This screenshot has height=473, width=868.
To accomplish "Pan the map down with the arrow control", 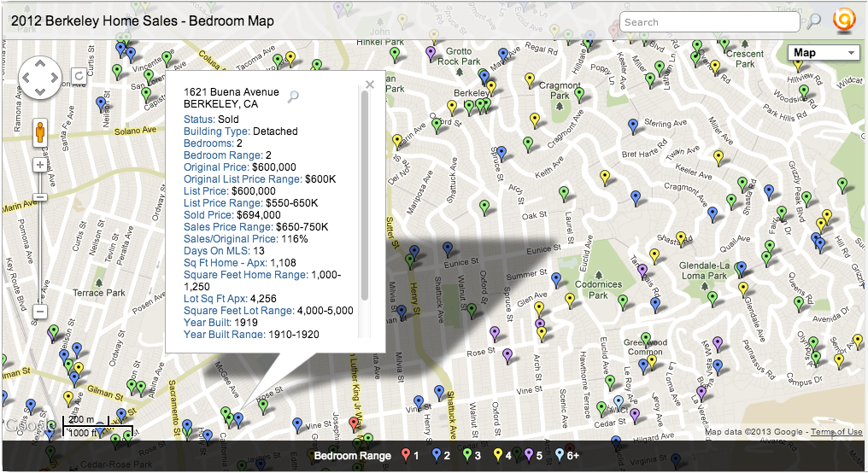I will pyautogui.click(x=40, y=91).
